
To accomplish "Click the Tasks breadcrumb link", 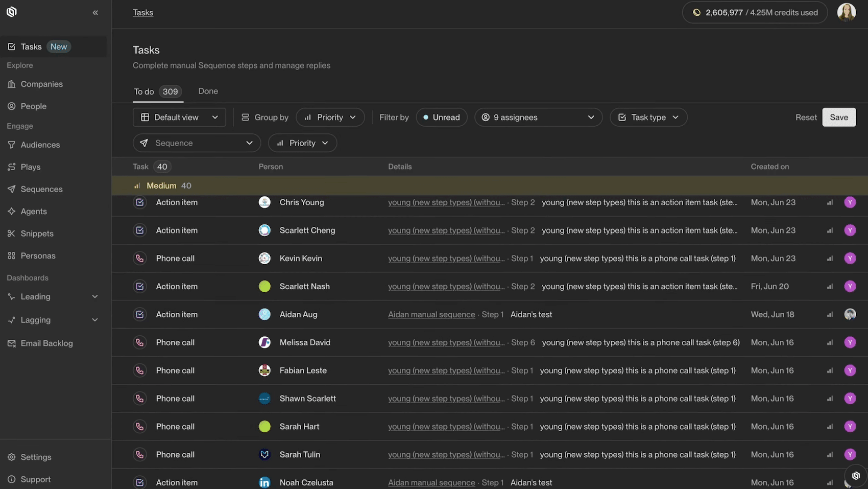I will tap(143, 13).
